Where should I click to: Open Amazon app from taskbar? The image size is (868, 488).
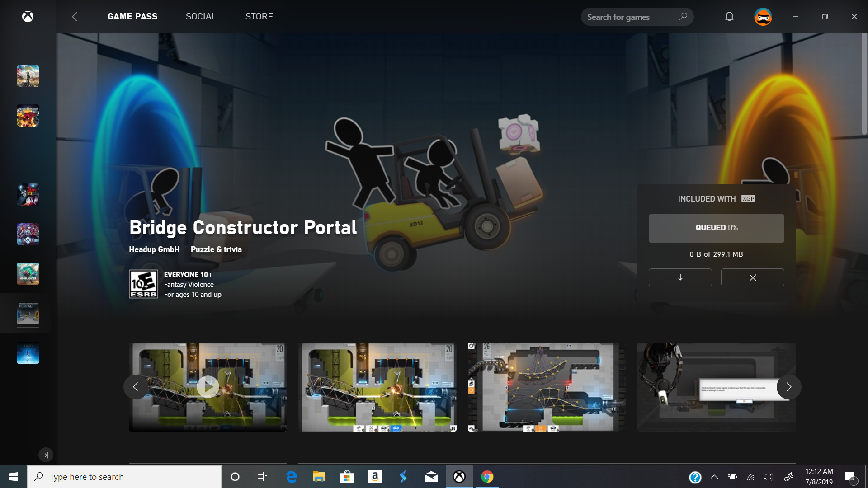click(x=375, y=477)
